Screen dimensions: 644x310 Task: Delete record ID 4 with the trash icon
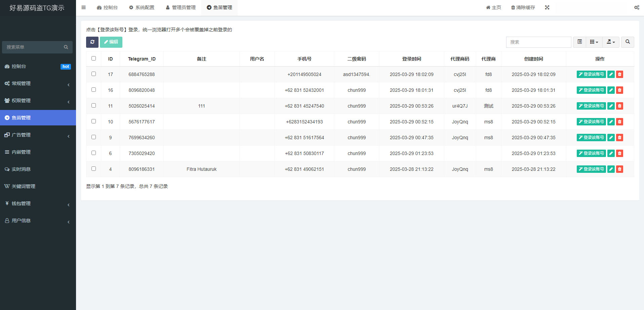click(619, 169)
